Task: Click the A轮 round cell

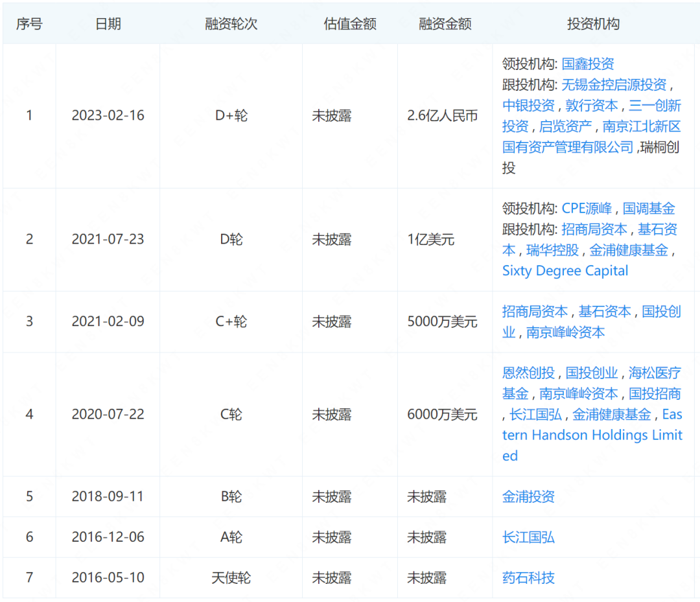Action: click(231, 537)
